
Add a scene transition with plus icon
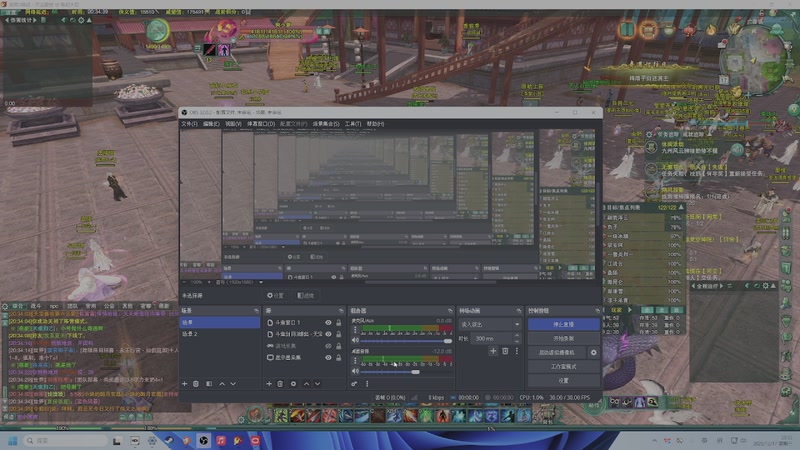click(x=493, y=351)
